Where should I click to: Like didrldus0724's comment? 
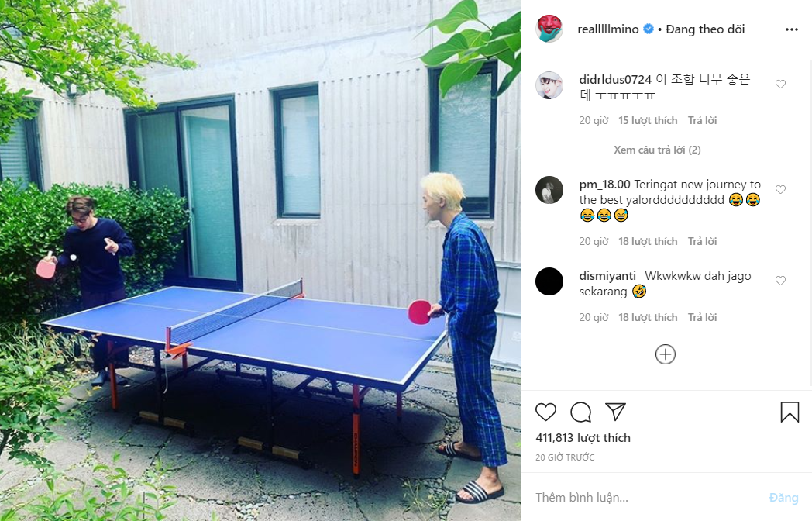(x=780, y=84)
